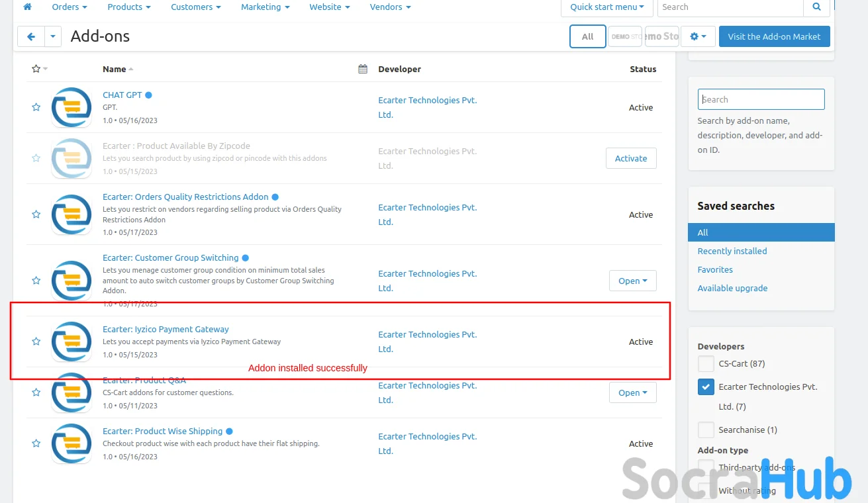Open dropdown for Customer Group Switching
This screenshot has height=503, width=868.
(632, 281)
